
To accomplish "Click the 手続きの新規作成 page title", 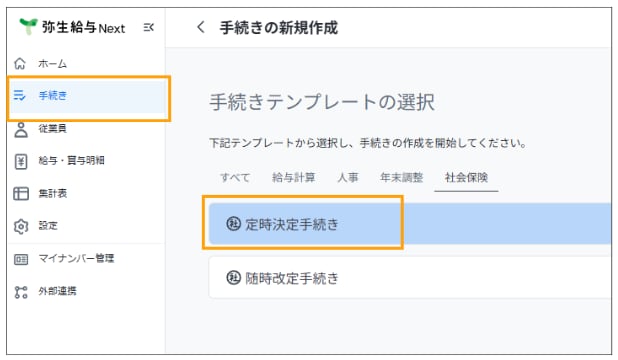I will (279, 28).
